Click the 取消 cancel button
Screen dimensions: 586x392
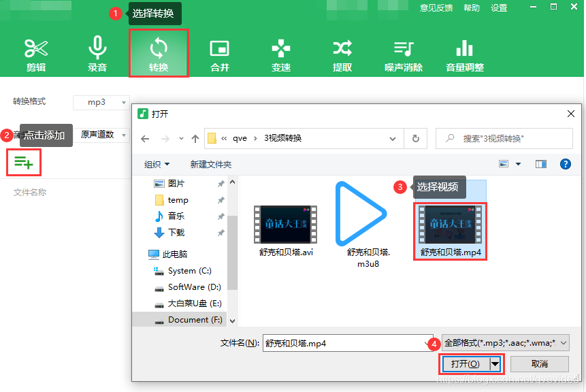[x=540, y=364]
